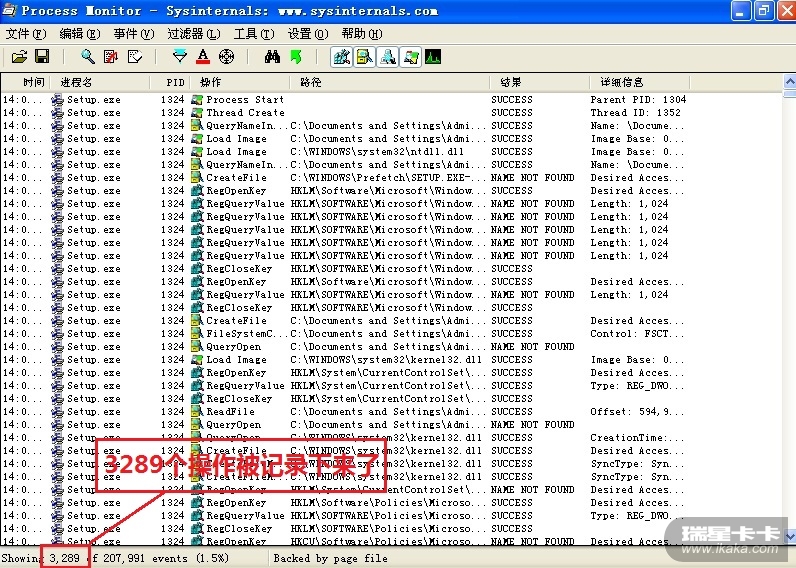796x568 pixels.
Task: Open the 帮助(H) menu
Action: pos(362,34)
